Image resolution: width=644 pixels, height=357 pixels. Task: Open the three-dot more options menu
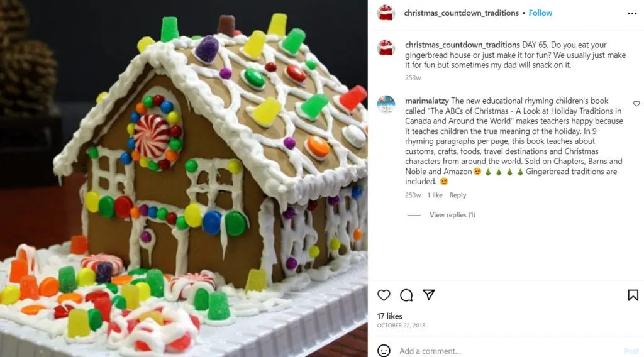tap(632, 14)
